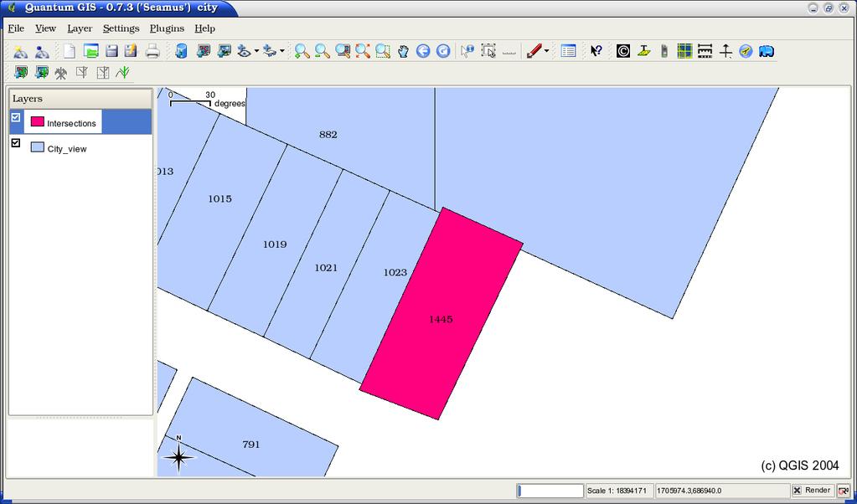Select the Identify Features tool
The image size is (857, 504).
click(x=467, y=51)
